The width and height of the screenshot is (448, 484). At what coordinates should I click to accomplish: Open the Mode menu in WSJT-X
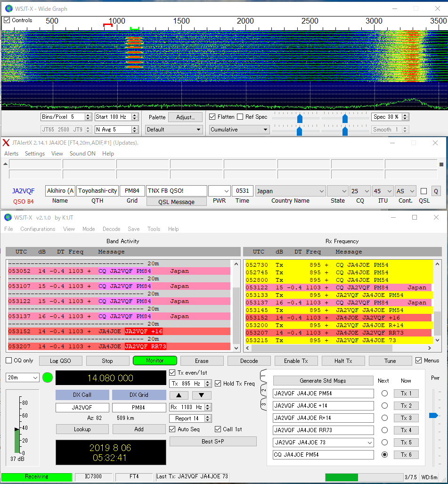[x=89, y=229]
